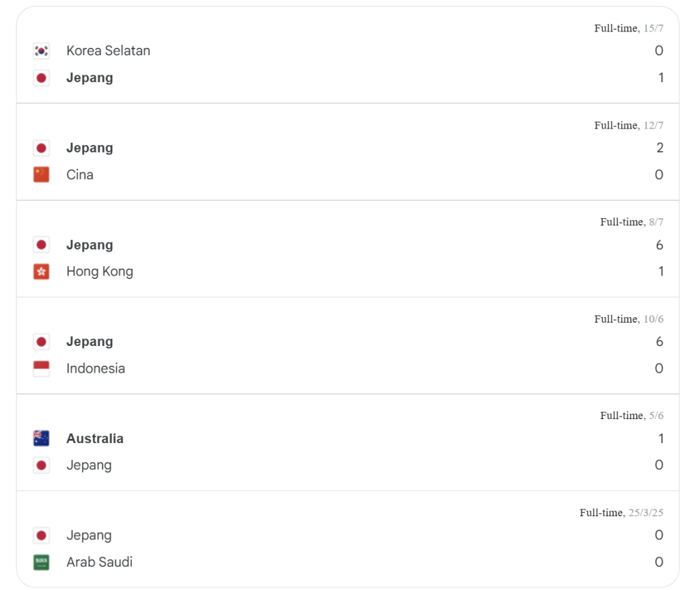Click the Hong Kong flag icon

42,271
